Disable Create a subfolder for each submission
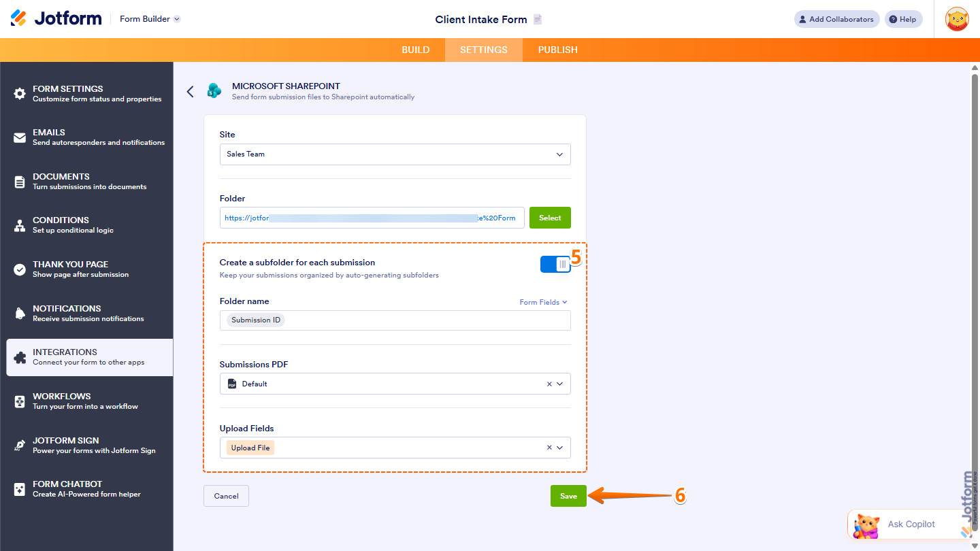Image resolution: width=980 pixels, height=551 pixels. coord(555,264)
